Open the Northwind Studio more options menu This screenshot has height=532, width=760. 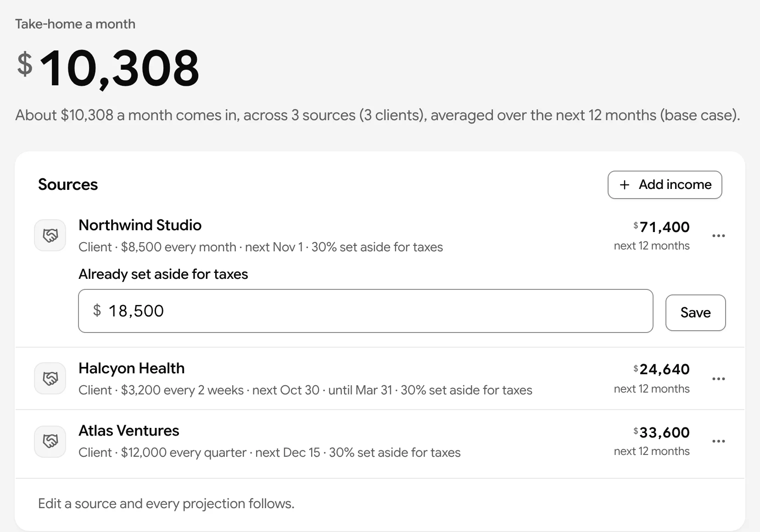[718, 236]
